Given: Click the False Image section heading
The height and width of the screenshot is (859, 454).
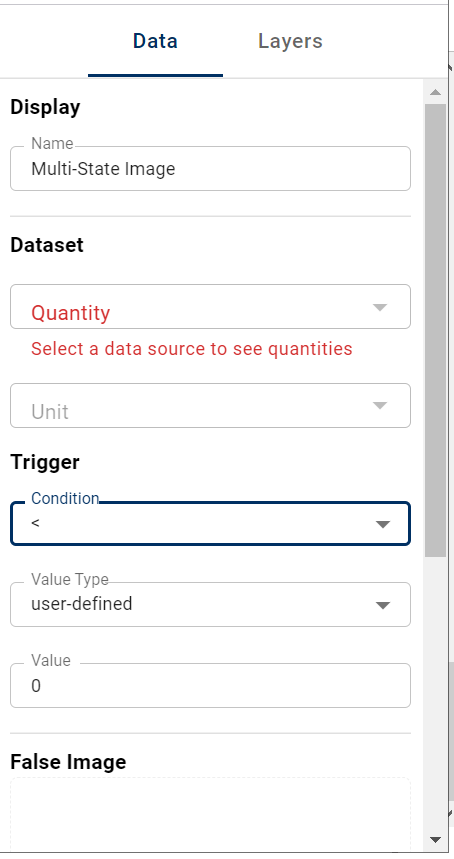Looking at the screenshot, I should pos(68,761).
